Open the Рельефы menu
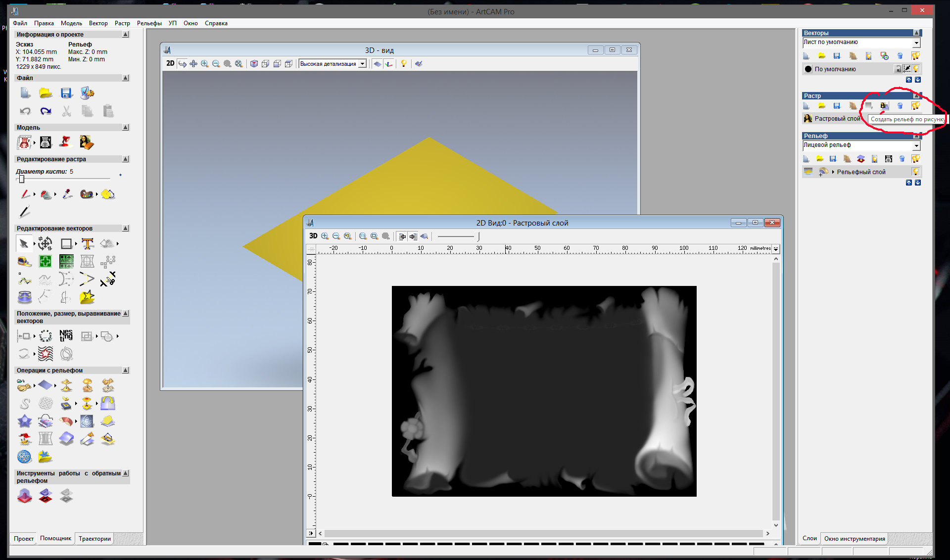This screenshot has width=950, height=560. (149, 23)
